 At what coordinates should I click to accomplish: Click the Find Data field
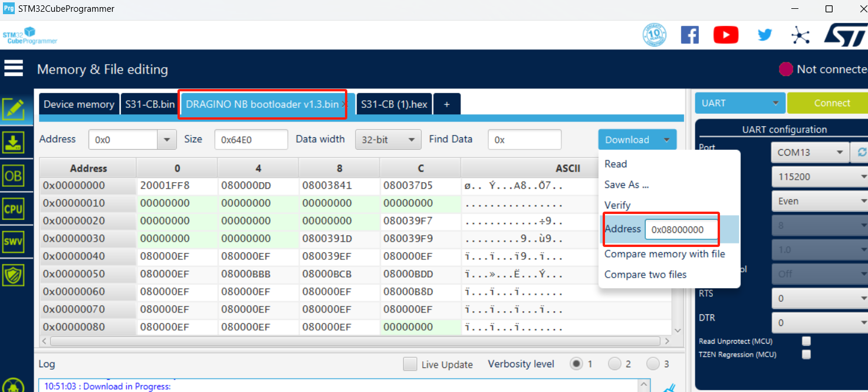pos(524,140)
